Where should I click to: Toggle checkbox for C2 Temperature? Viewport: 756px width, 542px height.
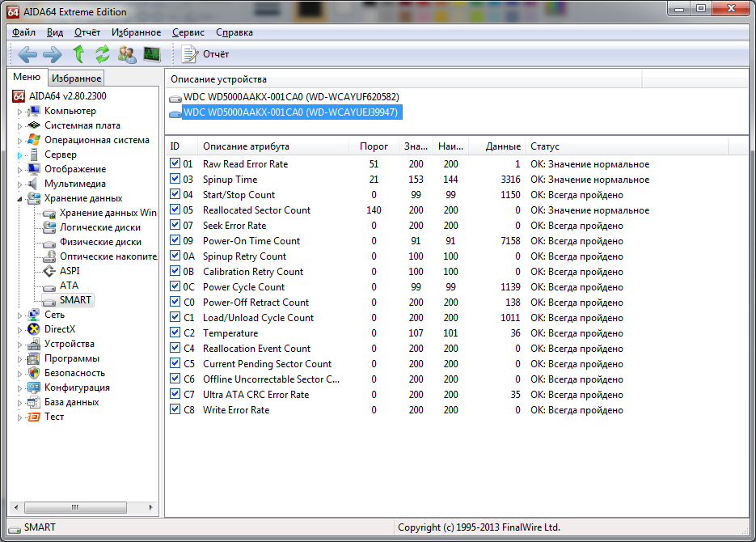coord(175,332)
